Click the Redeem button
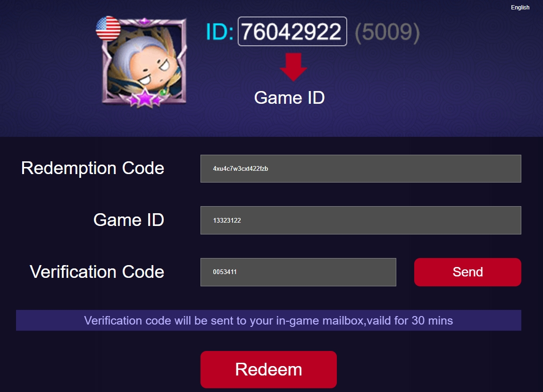This screenshot has width=543, height=392. tap(268, 369)
